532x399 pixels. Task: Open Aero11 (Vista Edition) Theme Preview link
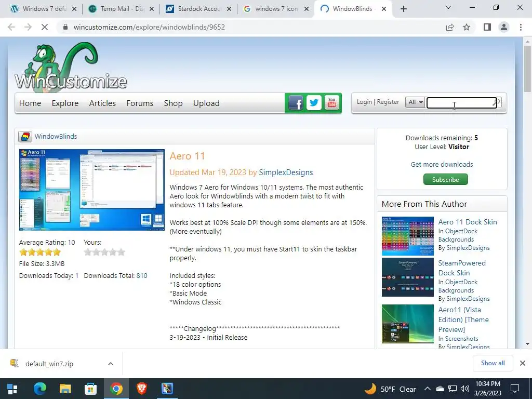pos(463,320)
